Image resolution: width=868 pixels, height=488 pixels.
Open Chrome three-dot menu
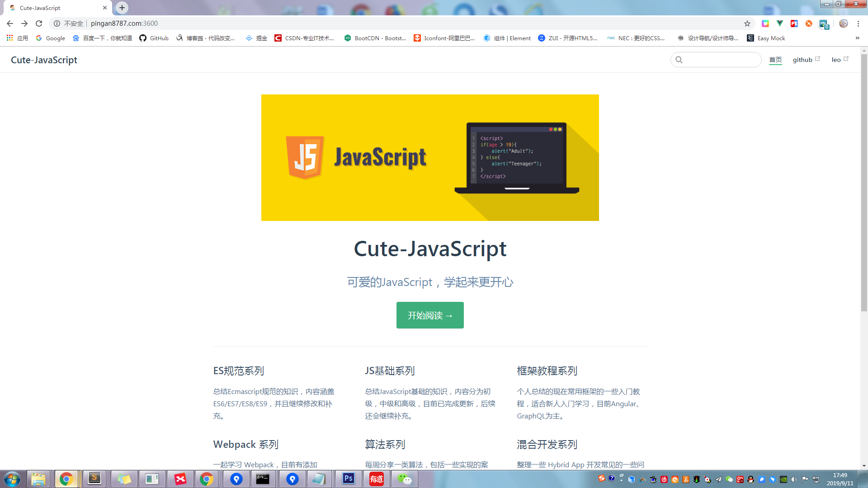click(858, 23)
